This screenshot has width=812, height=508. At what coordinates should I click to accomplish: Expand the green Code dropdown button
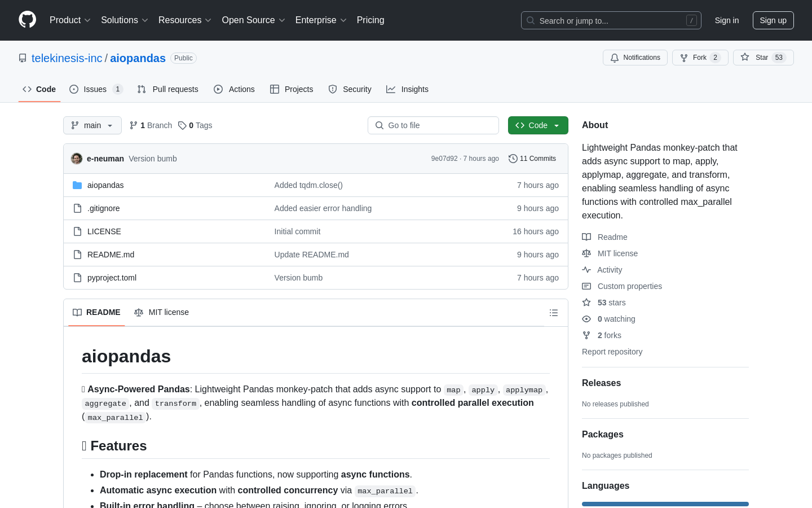pos(538,125)
